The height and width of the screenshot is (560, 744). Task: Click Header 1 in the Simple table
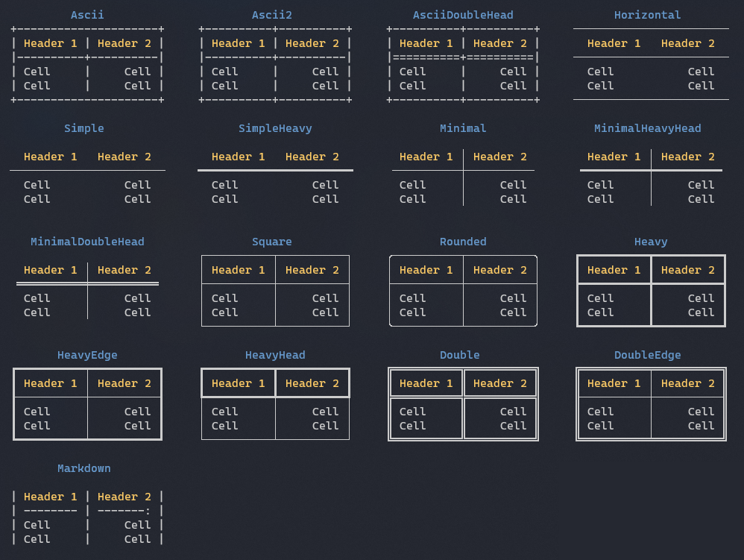point(50,157)
